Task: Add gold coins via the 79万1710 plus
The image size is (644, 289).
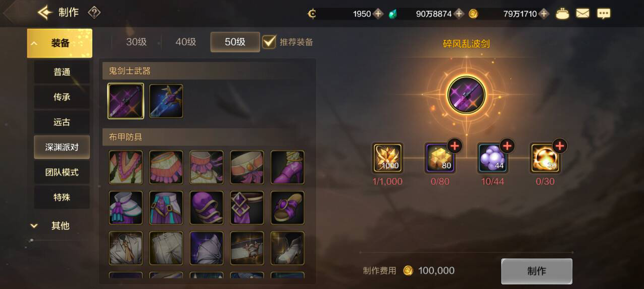Action: [544, 14]
